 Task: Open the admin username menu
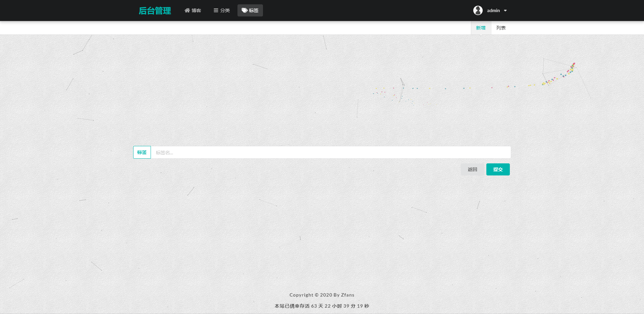point(493,11)
